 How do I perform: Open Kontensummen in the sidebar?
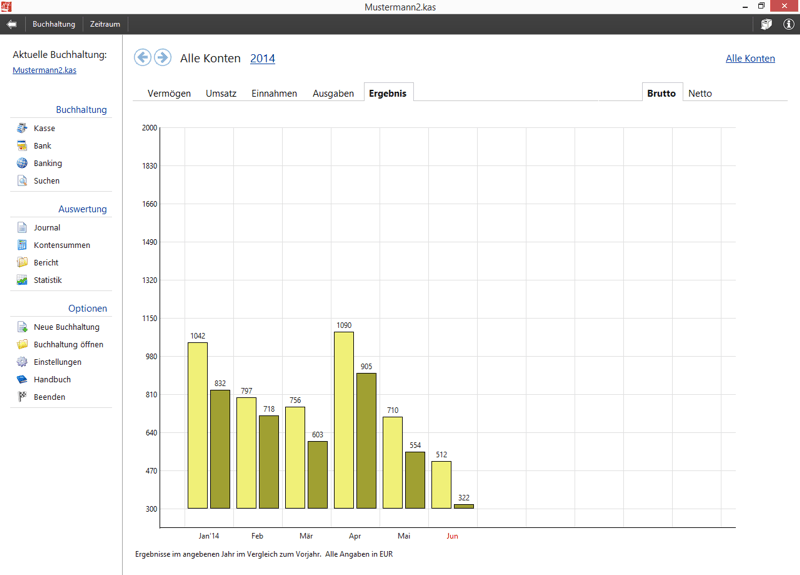pos(62,245)
